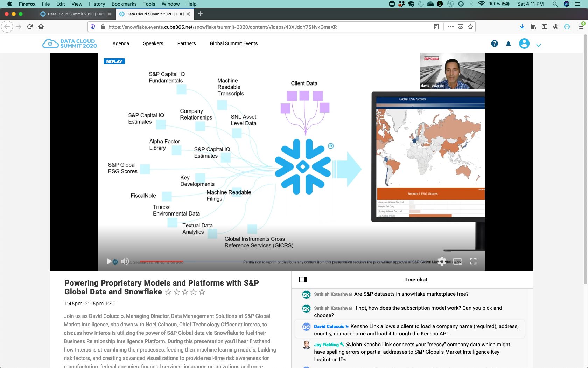Rate session three stars
Image resolution: width=588 pixels, height=368 pixels.
pos(185,292)
